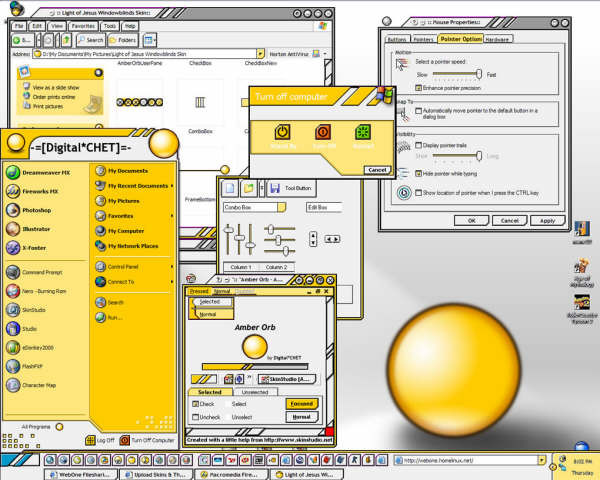Open the Tools menu in Explorer
The height and width of the screenshot is (480, 600).
109,26
